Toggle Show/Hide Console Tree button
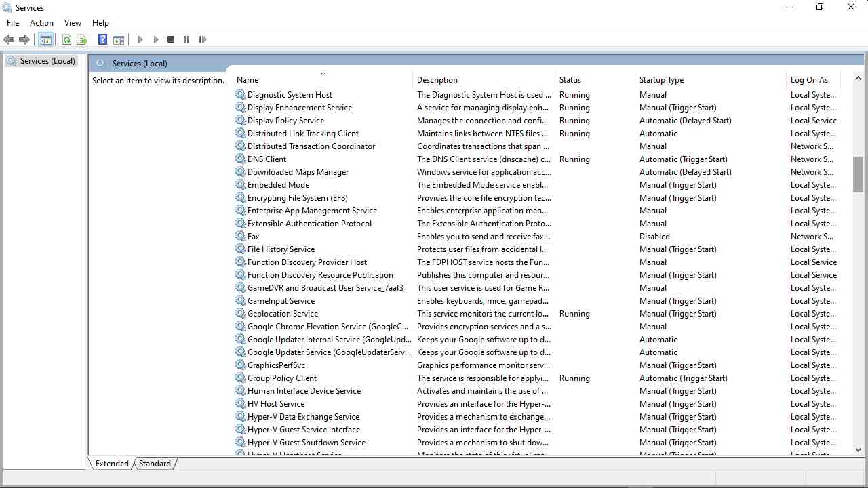 (x=45, y=39)
